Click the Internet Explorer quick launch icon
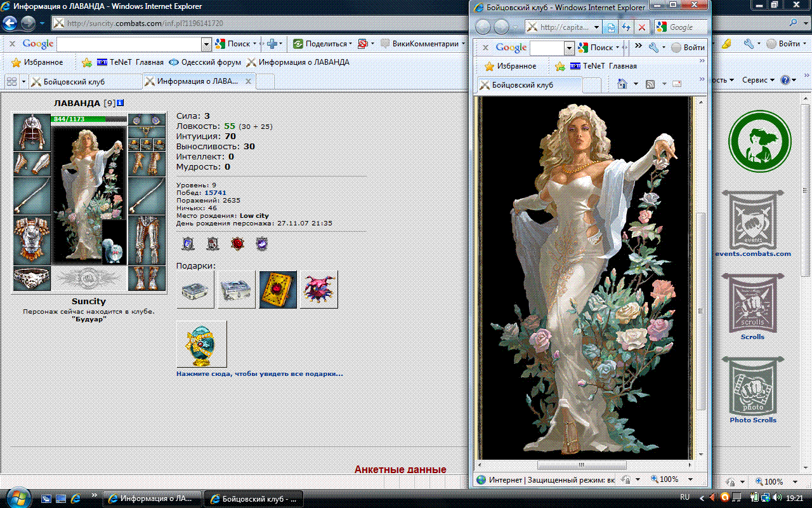Screen dimensions: 812x508 point(76,498)
